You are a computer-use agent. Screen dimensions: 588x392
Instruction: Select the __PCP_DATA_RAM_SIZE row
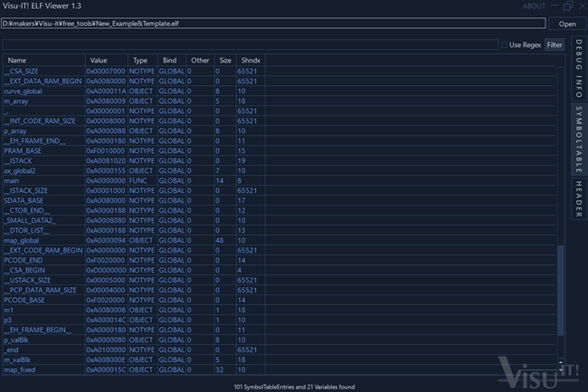[x=279, y=290]
